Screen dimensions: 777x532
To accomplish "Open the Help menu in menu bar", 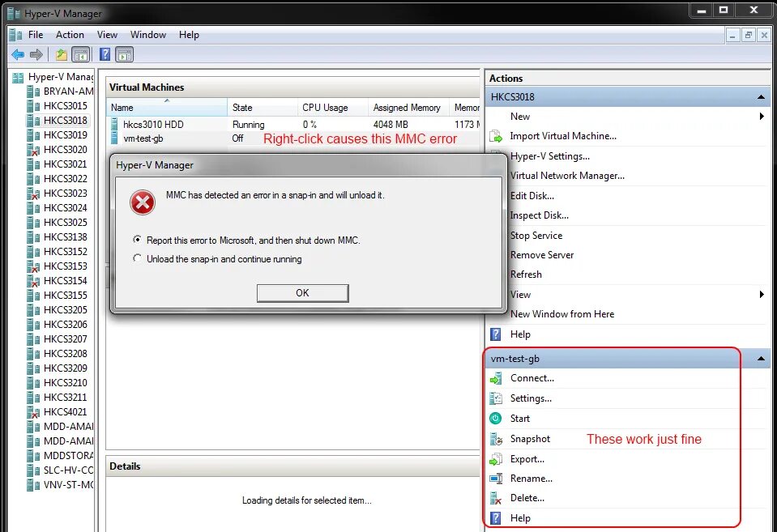I will [x=189, y=35].
